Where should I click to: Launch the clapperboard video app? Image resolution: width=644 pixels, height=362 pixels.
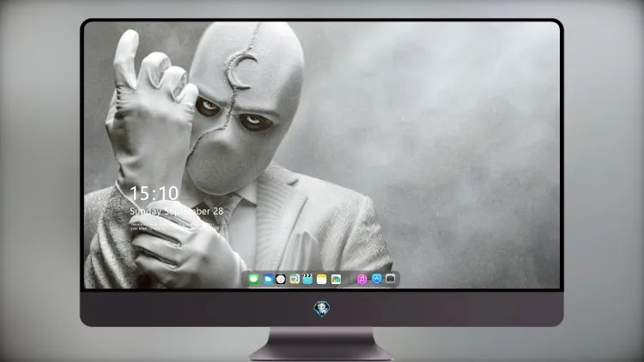[x=307, y=279]
